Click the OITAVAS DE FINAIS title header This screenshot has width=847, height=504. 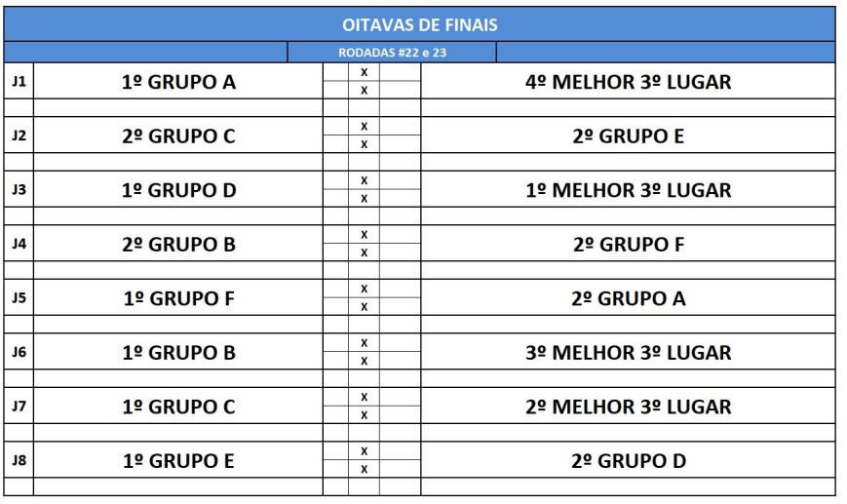(419, 24)
